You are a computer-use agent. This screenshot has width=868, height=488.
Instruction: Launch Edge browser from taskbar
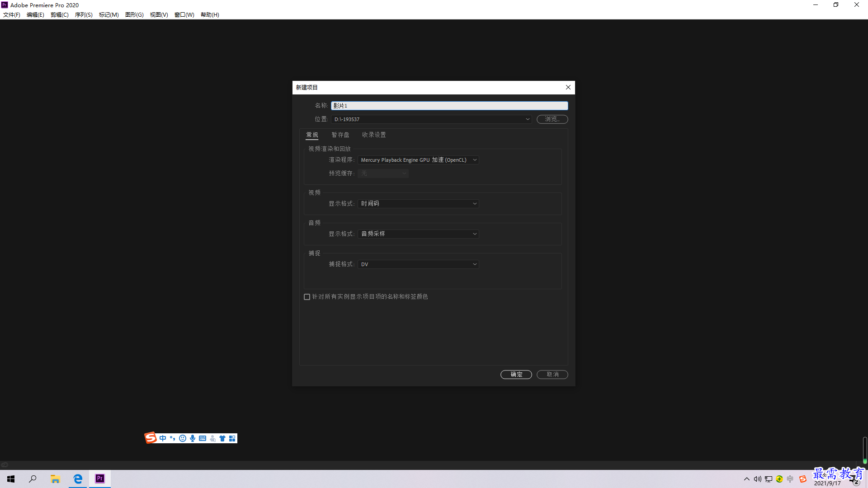78,479
